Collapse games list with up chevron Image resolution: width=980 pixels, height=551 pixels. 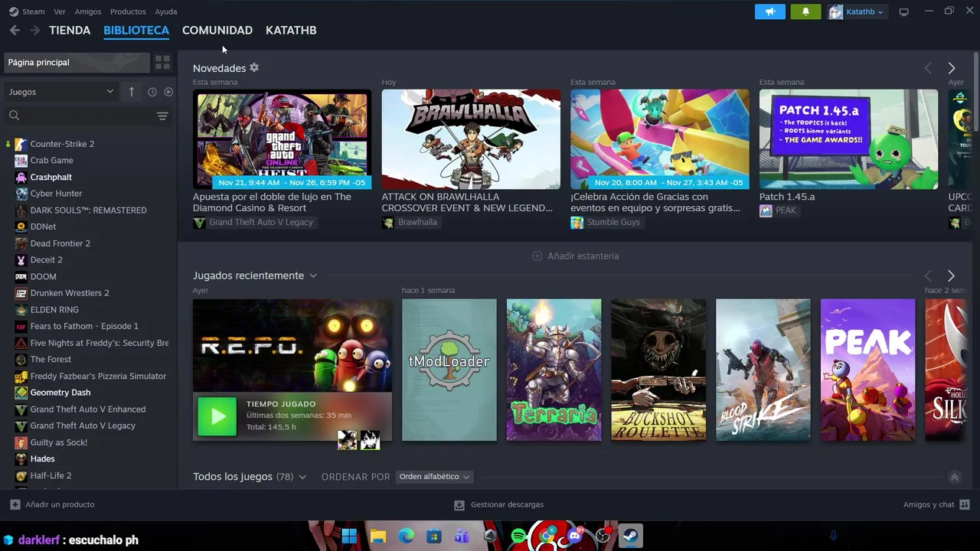pyautogui.click(x=954, y=477)
